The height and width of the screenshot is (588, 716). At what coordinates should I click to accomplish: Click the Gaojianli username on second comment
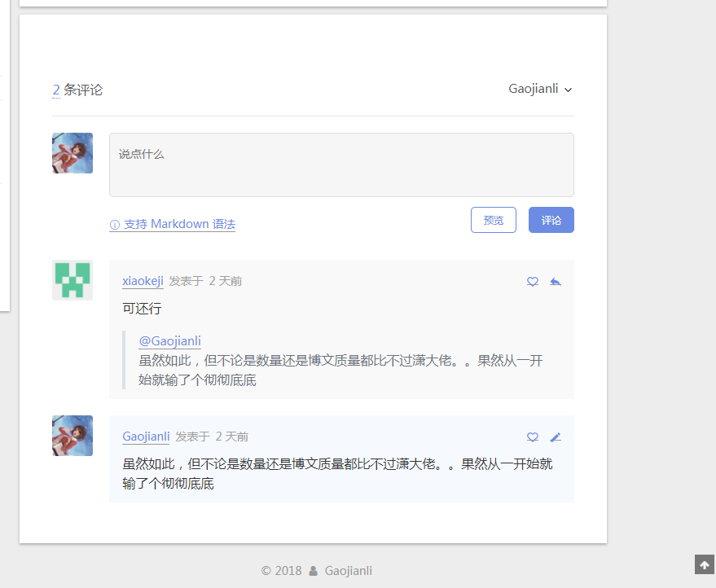click(x=146, y=436)
